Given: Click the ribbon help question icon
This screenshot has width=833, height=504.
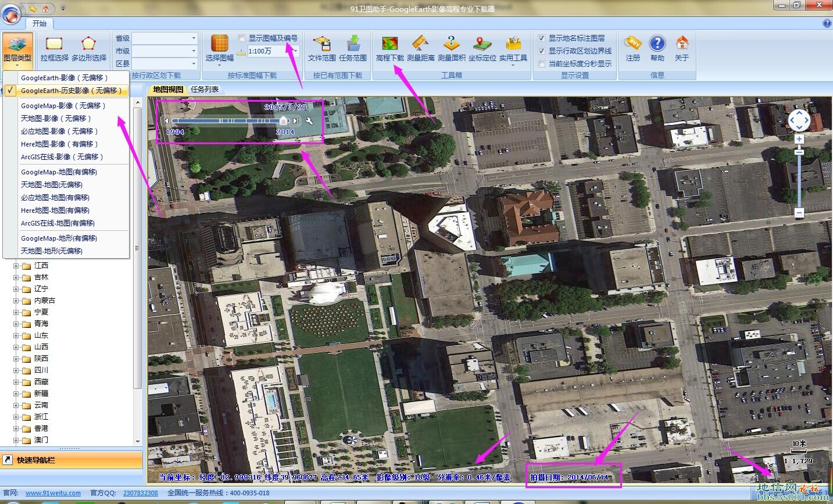Looking at the screenshot, I should point(827,23).
